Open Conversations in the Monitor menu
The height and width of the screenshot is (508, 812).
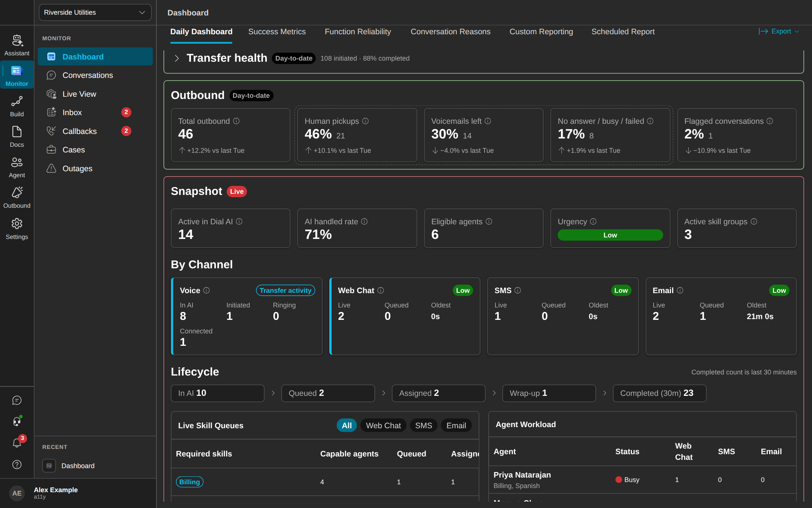(95, 75)
